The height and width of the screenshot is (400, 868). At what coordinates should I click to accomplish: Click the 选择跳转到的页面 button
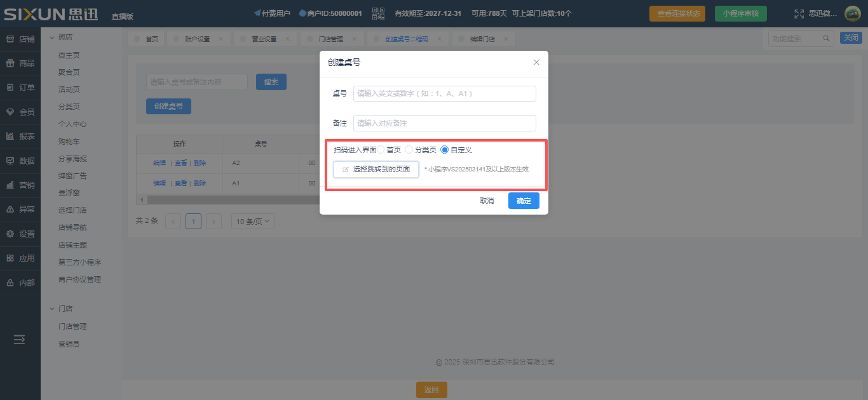point(376,170)
